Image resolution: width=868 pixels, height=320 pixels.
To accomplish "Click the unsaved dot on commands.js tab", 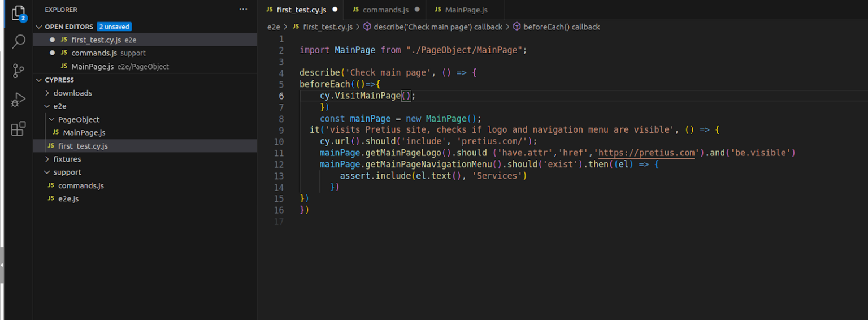I will tap(417, 10).
